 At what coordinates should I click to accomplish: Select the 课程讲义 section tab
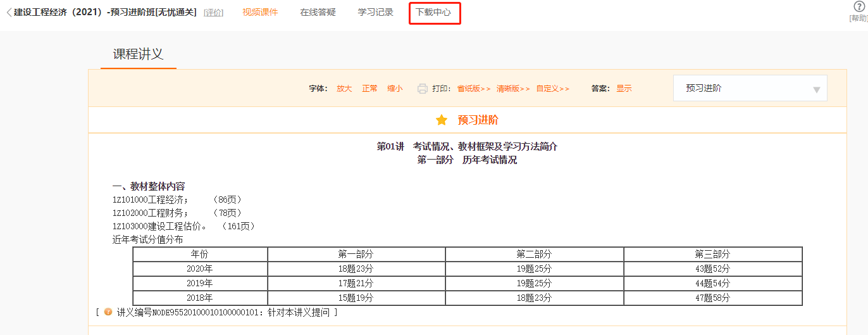click(x=138, y=54)
